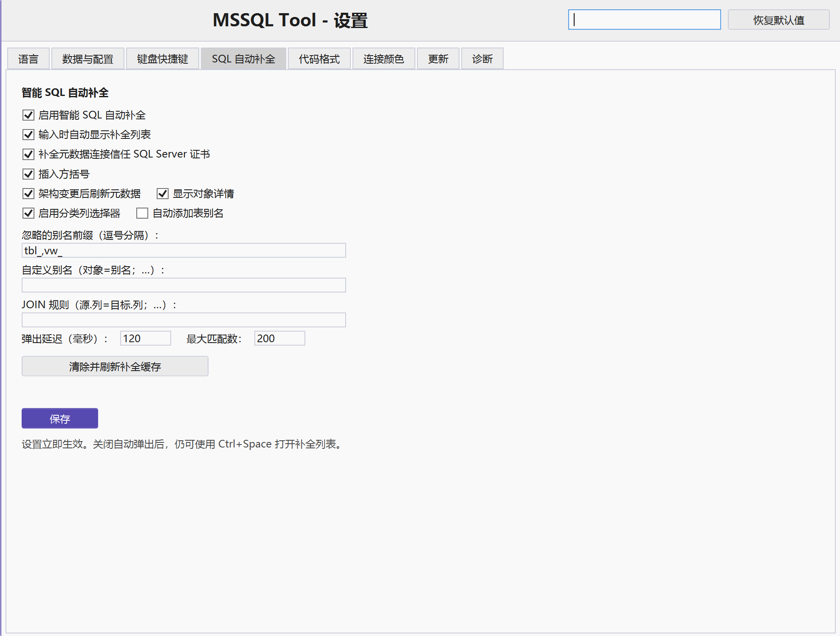
Task: Click the 忽略的别名前缀 field containing tbl_,vw_
Action: 184,250
